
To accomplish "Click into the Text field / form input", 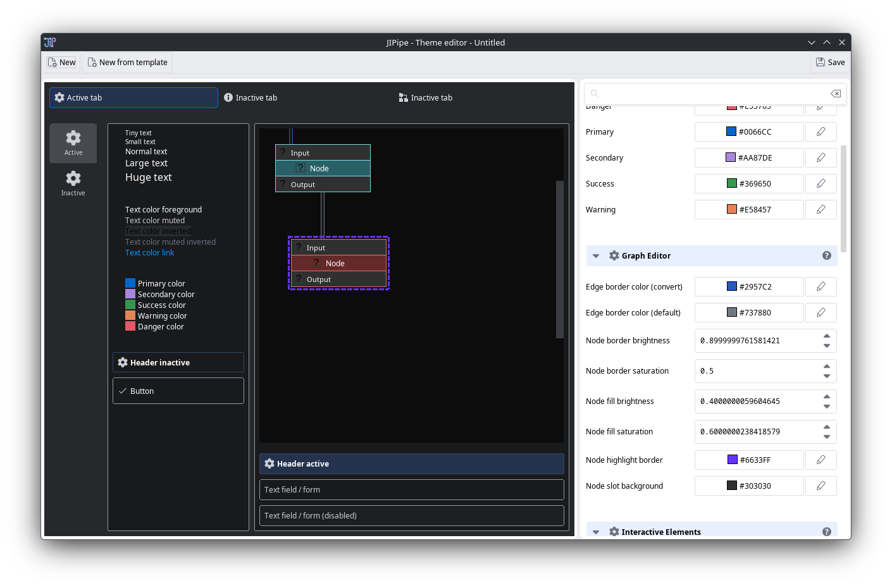I will pyautogui.click(x=411, y=489).
